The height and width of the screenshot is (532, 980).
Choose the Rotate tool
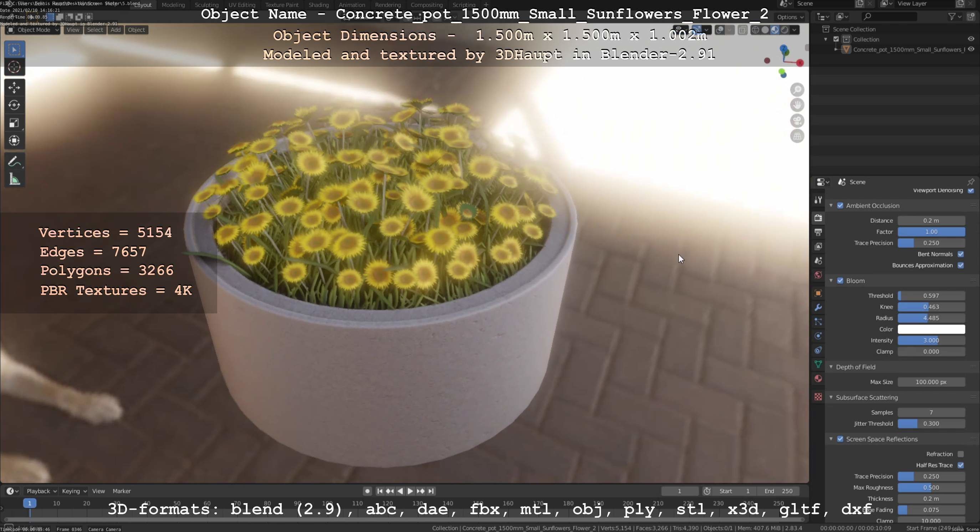(14, 105)
